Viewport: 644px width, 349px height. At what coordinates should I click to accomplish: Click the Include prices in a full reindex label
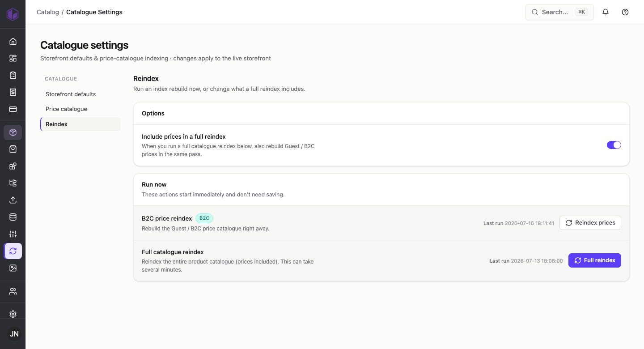(x=184, y=136)
